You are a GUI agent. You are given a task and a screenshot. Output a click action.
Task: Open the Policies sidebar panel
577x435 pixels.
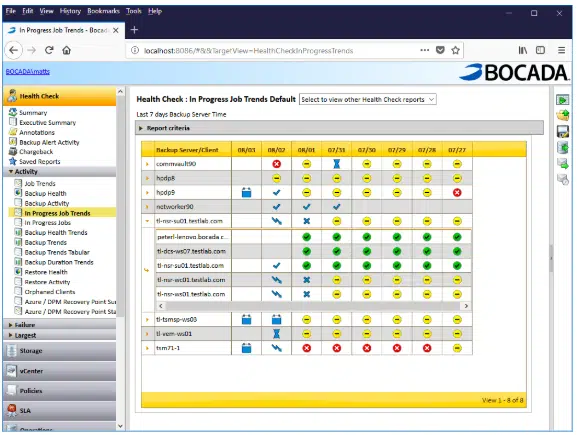click(60, 391)
